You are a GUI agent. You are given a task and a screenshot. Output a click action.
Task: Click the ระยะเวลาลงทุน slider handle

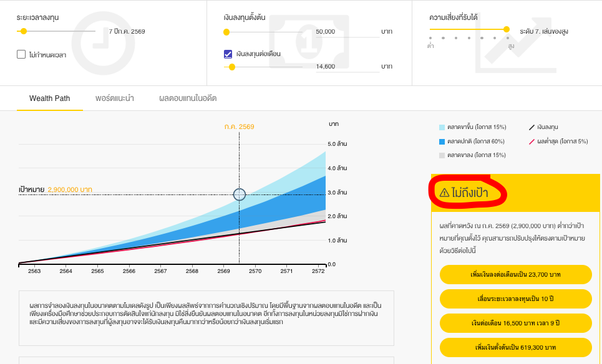pos(24,31)
